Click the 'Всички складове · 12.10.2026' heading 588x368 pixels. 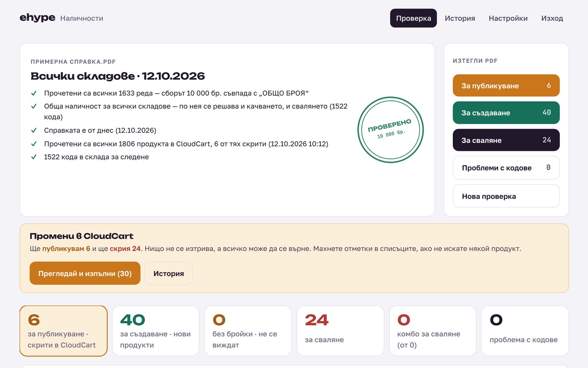118,76
